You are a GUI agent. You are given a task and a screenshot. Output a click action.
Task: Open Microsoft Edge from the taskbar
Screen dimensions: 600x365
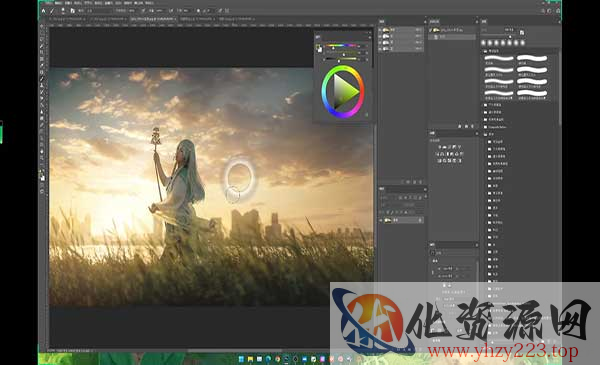268,359
